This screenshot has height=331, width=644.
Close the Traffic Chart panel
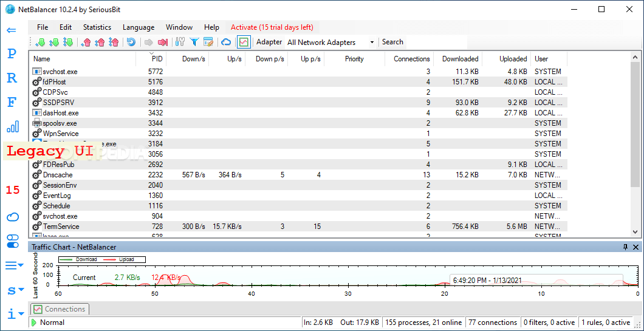pyautogui.click(x=635, y=247)
